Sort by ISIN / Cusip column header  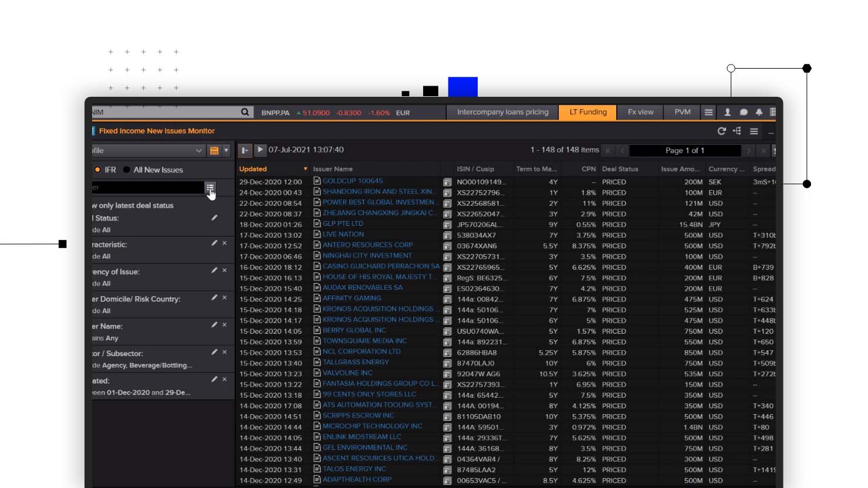pyautogui.click(x=475, y=169)
